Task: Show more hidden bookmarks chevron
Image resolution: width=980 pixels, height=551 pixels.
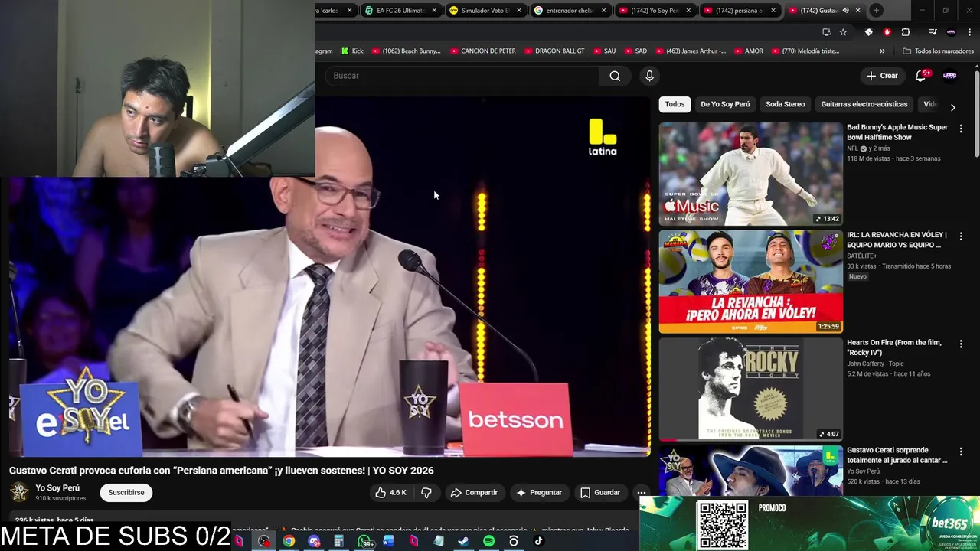Action: point(882,51)
